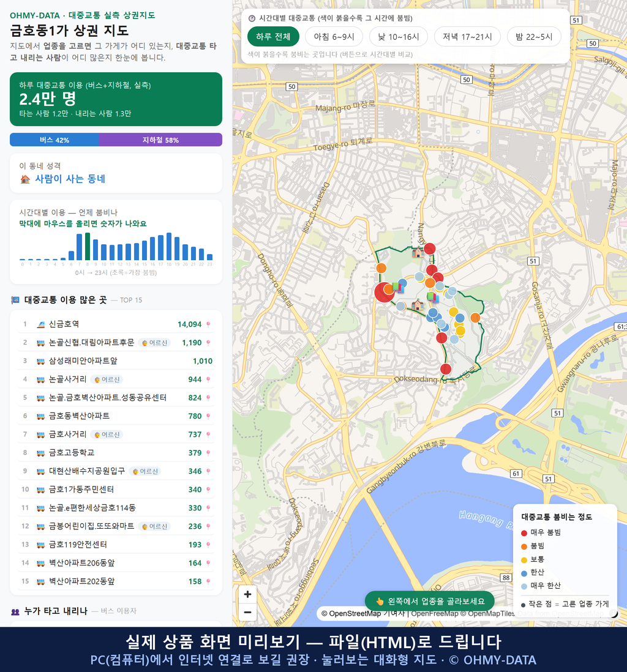Click the orange 붐빔 legend dot
This screenshot has height=672, width=627.
(524, 547)
